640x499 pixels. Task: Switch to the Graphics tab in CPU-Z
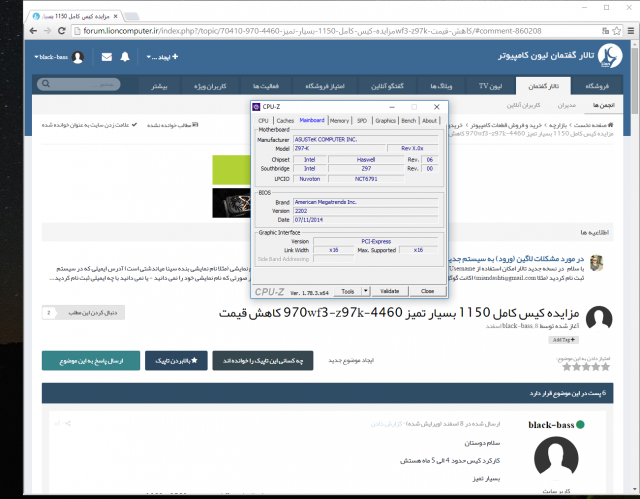385,120
